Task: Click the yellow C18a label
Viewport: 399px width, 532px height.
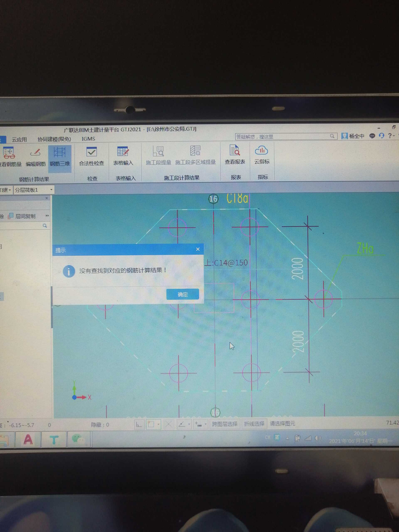Action: coord(237,199)
